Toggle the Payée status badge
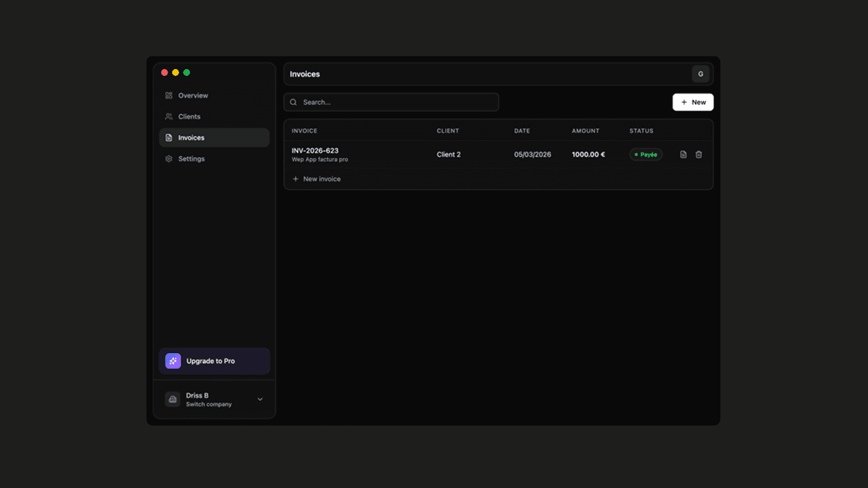 (x=646, y=155)
